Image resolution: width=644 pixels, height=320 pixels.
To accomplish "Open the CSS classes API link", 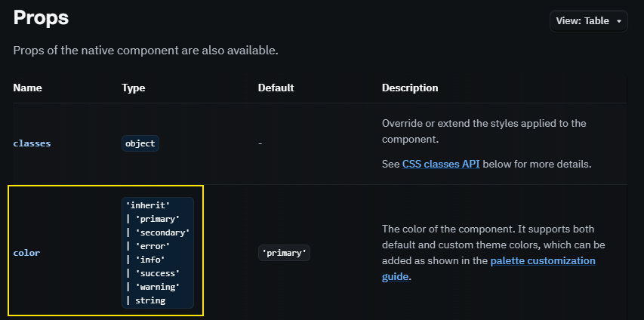I will pos(442,164).
